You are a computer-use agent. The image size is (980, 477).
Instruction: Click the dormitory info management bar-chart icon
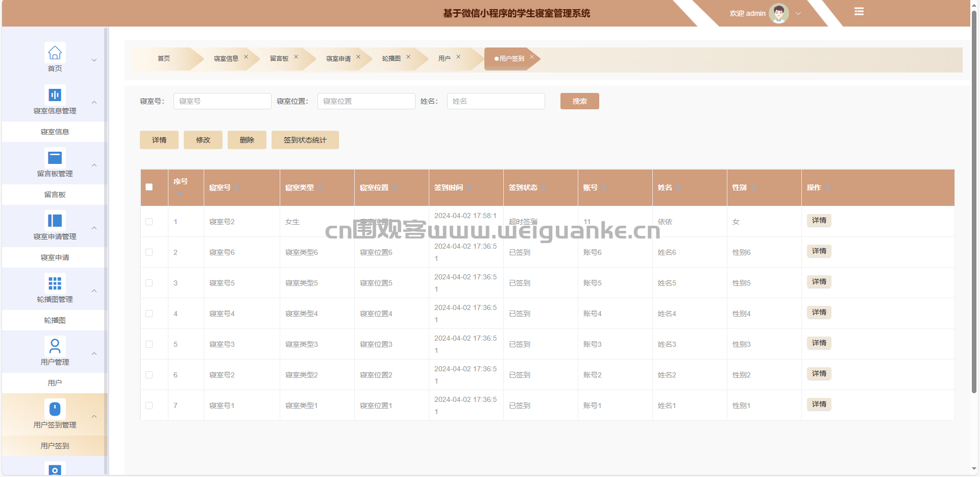[55, 95]
